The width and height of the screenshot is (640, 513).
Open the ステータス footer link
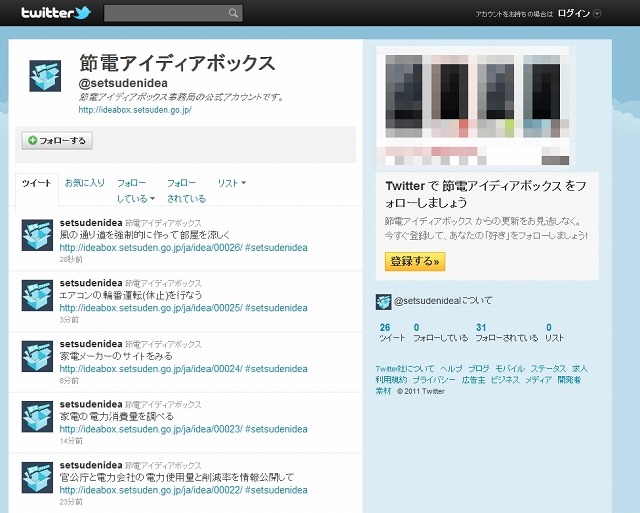pos(548,369)
